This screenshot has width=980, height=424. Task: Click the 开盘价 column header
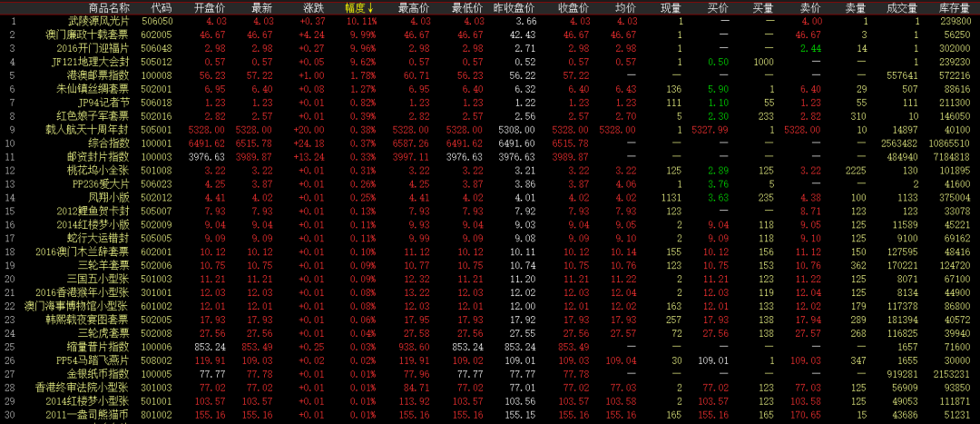coord(210,8)
